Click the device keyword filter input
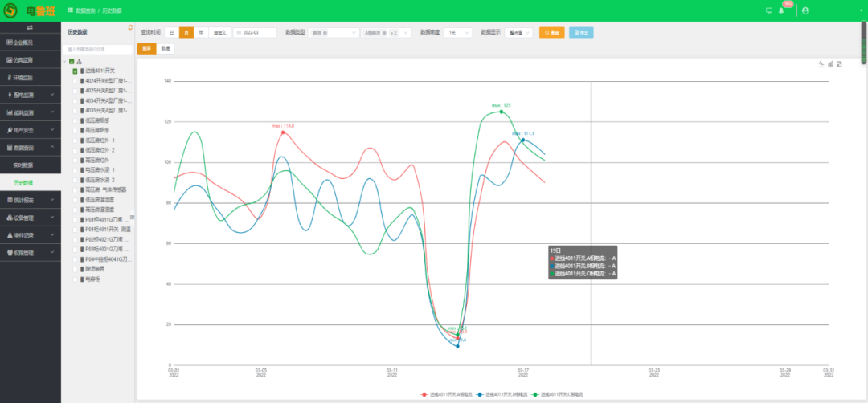868x403 pixels. tap(96, 49)
